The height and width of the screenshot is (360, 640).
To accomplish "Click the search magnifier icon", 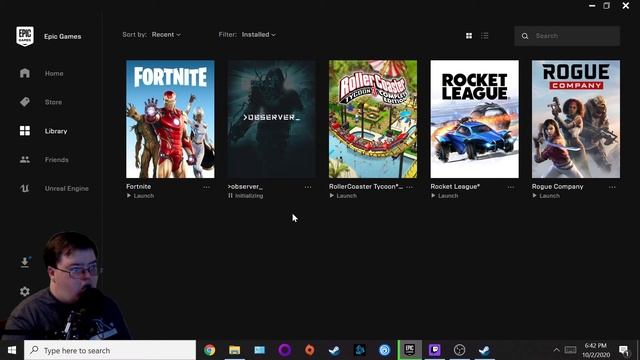I will [525, 36].
